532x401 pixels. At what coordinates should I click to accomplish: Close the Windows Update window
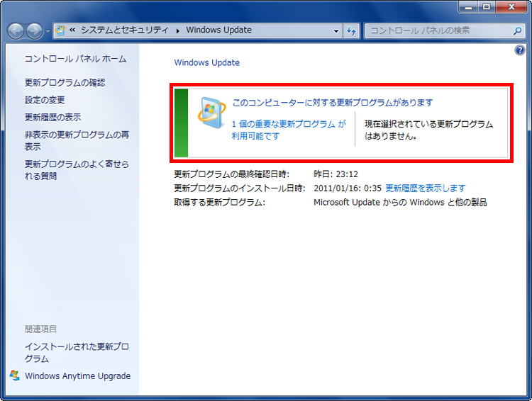tap(511, 7)
